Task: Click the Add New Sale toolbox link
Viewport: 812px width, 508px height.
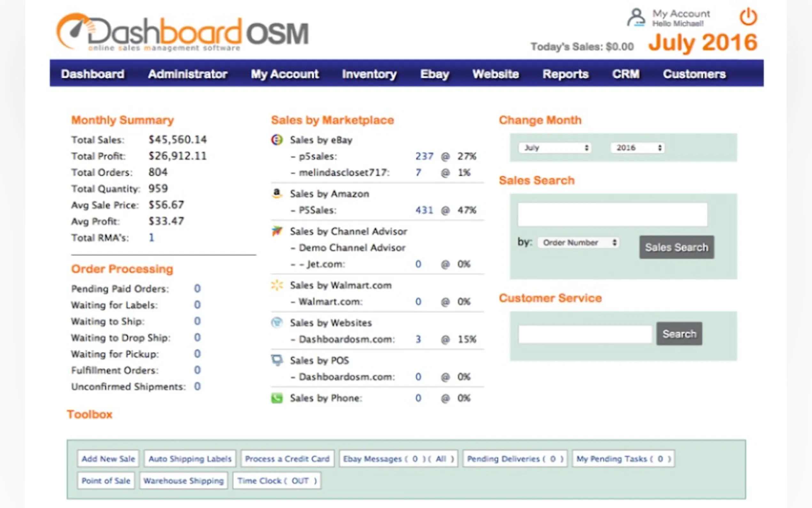Action: pos(108,459)
